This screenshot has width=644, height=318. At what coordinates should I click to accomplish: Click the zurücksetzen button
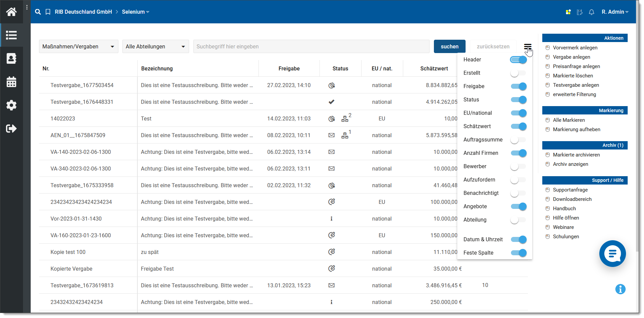493,47
